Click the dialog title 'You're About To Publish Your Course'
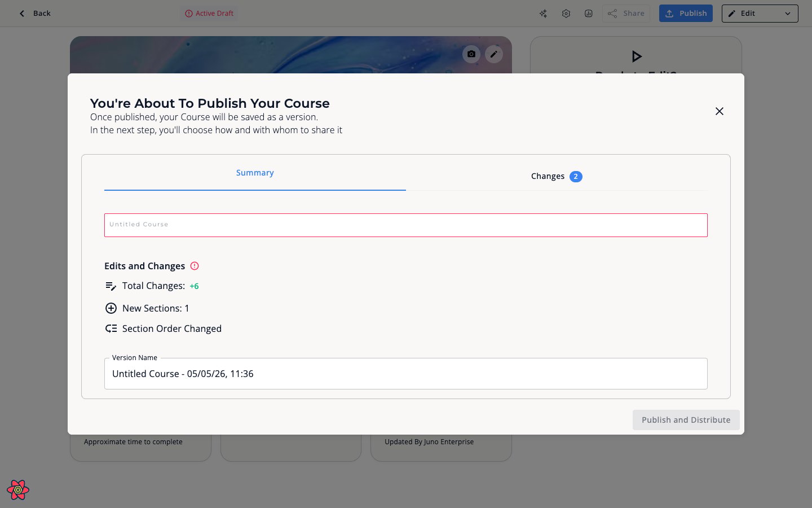The width and height of the screenshot is (812, 508). coord(210,103)
